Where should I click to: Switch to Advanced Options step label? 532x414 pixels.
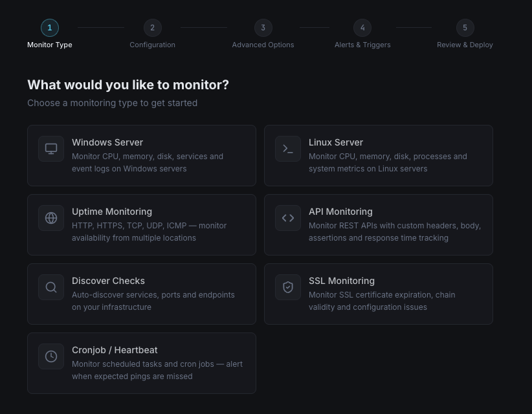click(x=263, y=45)
